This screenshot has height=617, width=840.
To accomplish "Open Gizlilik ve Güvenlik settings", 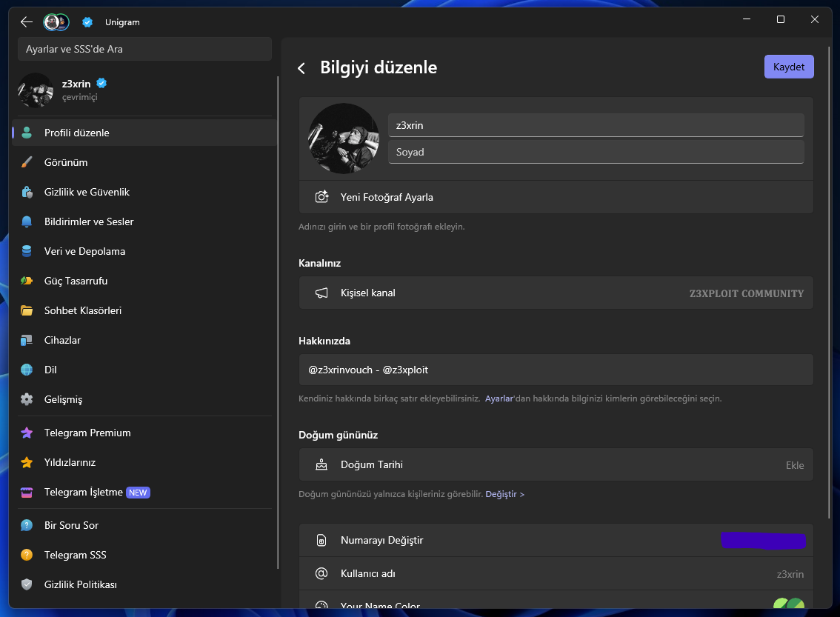I will [144, 192].
